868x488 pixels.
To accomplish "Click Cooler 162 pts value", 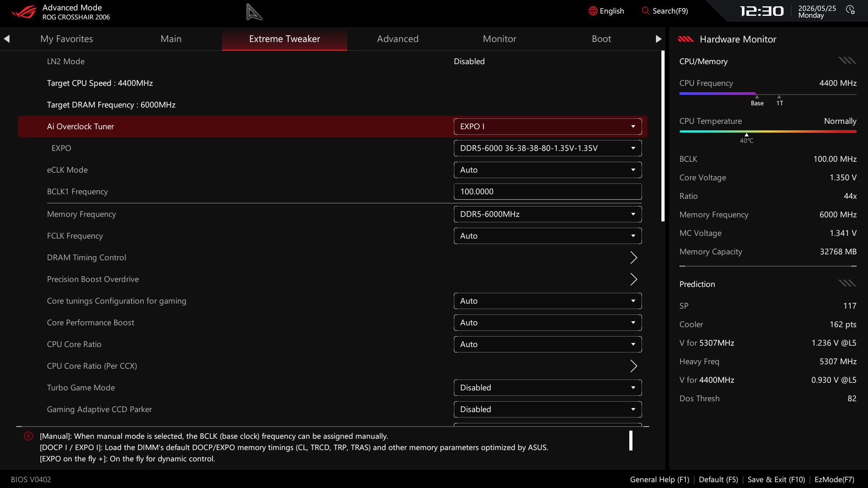I will click(843, 324).
